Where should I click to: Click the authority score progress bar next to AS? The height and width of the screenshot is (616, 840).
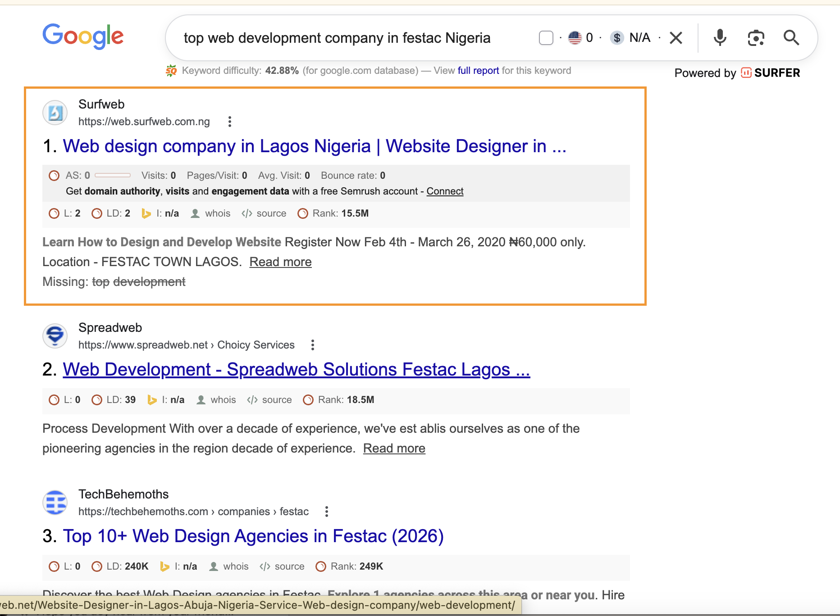[x=112, y=175]
